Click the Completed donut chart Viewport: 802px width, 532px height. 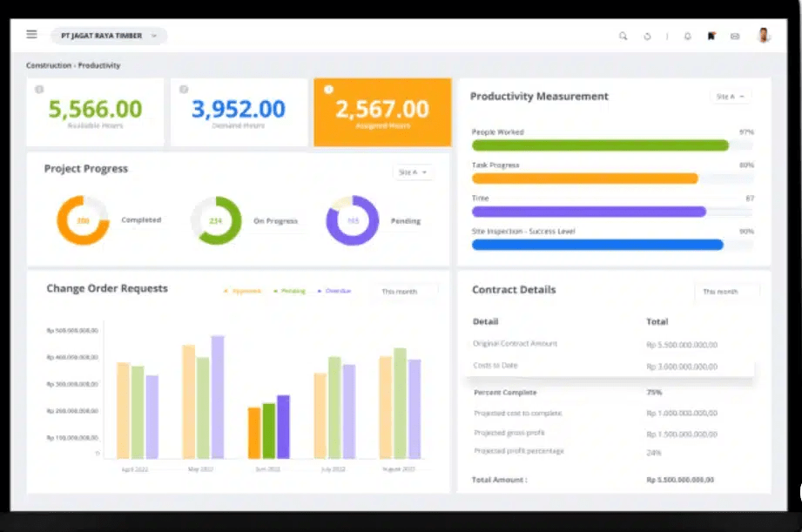click(83, 220)
